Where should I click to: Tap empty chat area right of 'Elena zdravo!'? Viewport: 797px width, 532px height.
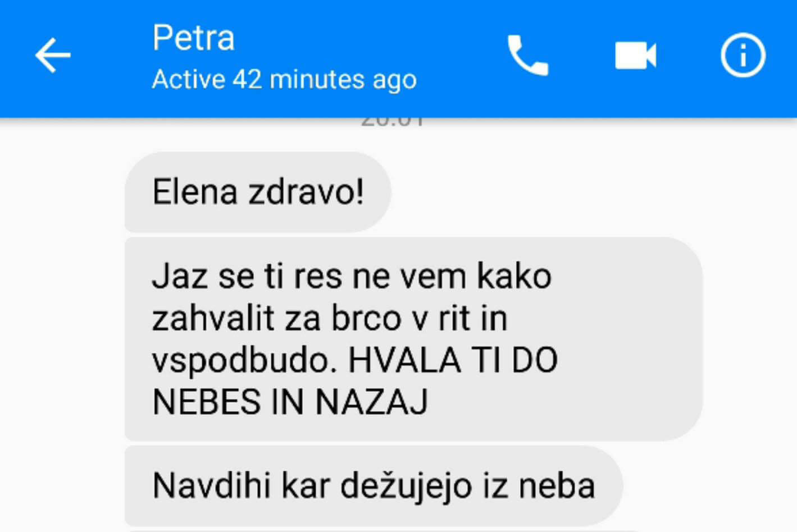point(590,192)
